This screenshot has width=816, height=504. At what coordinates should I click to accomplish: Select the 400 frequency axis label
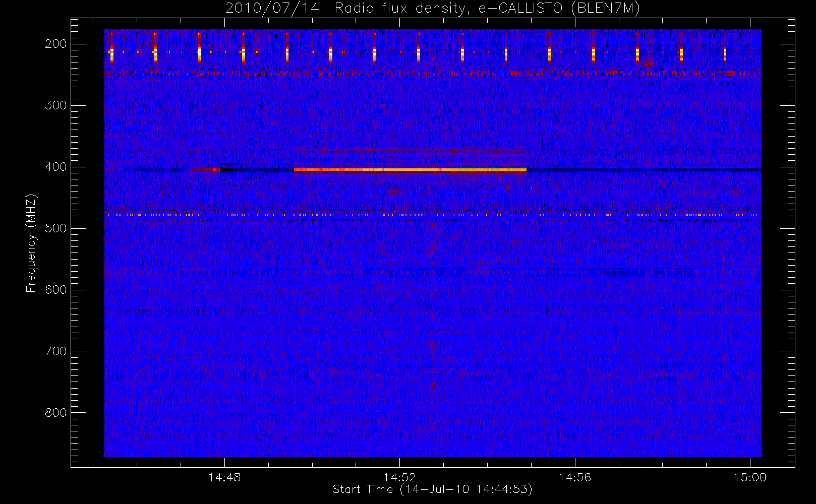pos(55,167)
